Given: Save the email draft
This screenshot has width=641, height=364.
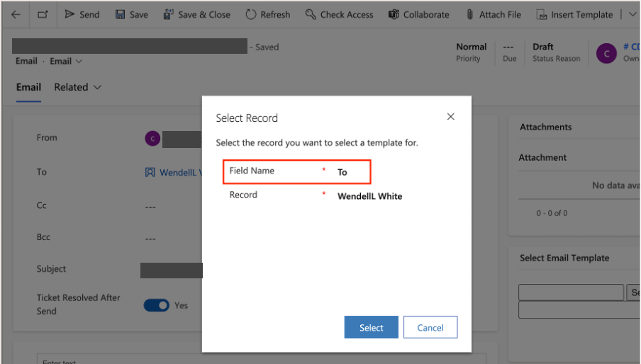Looking at the screenshot, I should (x=132, y=15).
